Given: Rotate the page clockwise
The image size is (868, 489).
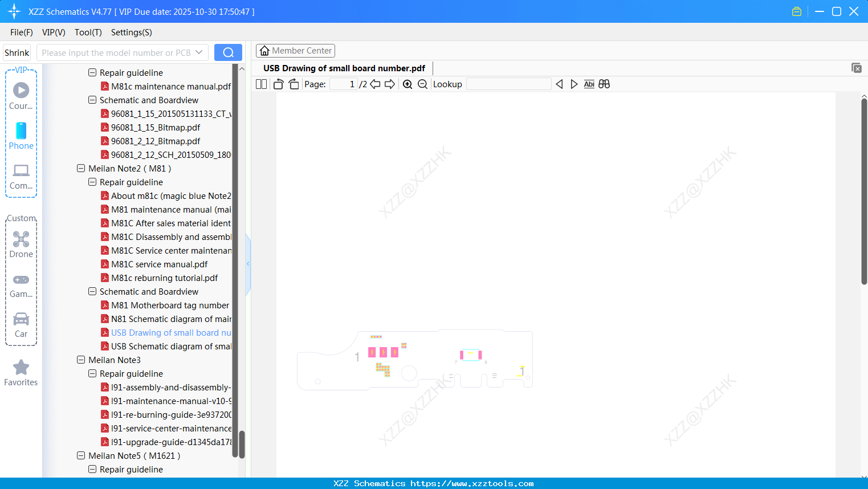Looking at the screenshot, I should point(294,84).
